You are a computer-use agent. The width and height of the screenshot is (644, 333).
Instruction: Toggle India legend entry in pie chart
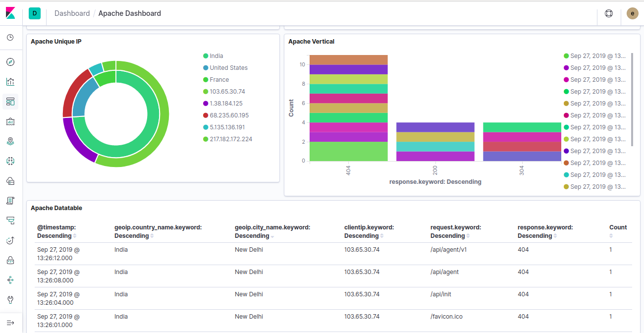click(213, 56)
